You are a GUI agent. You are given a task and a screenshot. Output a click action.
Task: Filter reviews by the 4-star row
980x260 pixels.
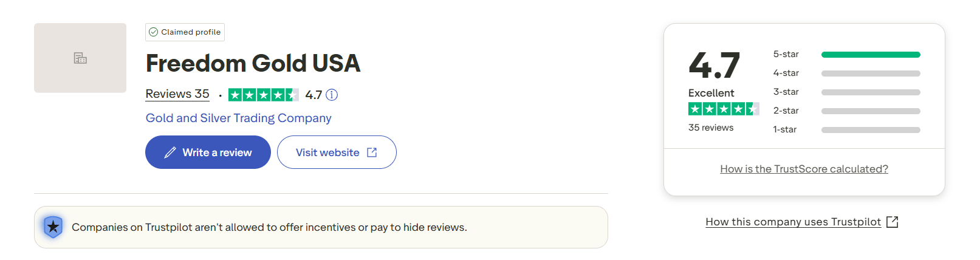tap(846, 74)
